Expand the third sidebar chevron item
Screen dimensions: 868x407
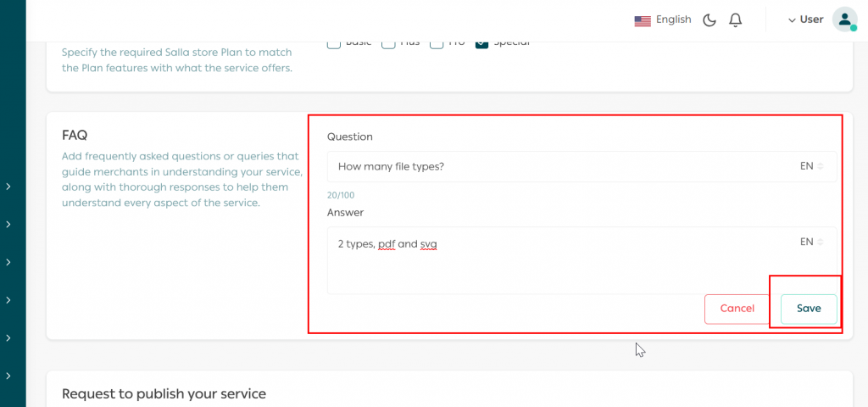tap(8, 262)
